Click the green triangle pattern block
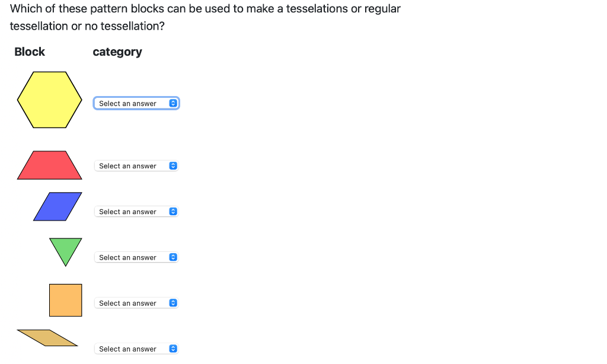This screenshot has width=607, height=364. 65,249
